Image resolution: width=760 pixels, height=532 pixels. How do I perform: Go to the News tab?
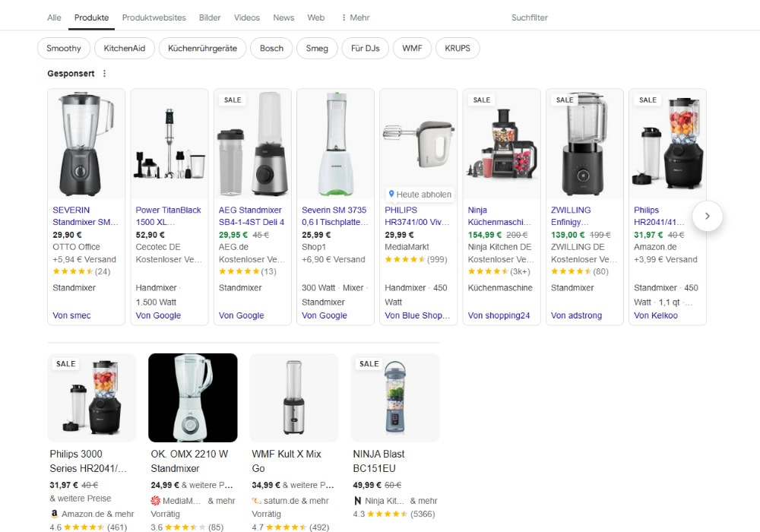tap(283, 17)
